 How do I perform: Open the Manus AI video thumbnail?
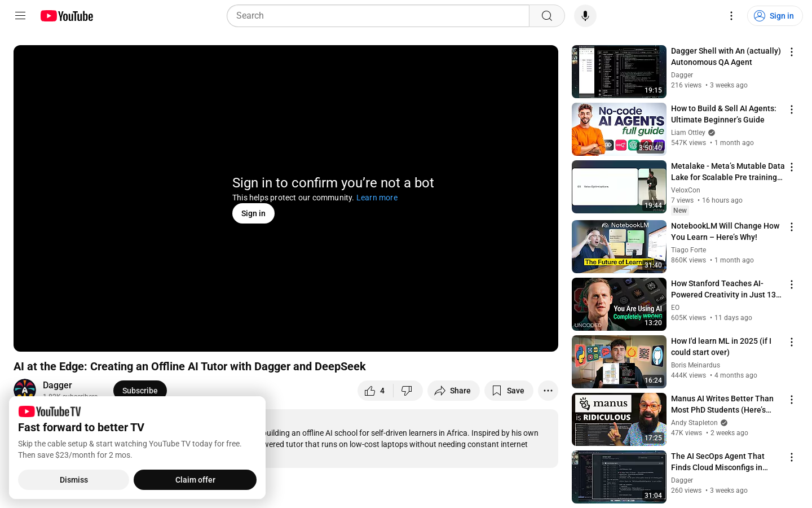tap(619, 419)
